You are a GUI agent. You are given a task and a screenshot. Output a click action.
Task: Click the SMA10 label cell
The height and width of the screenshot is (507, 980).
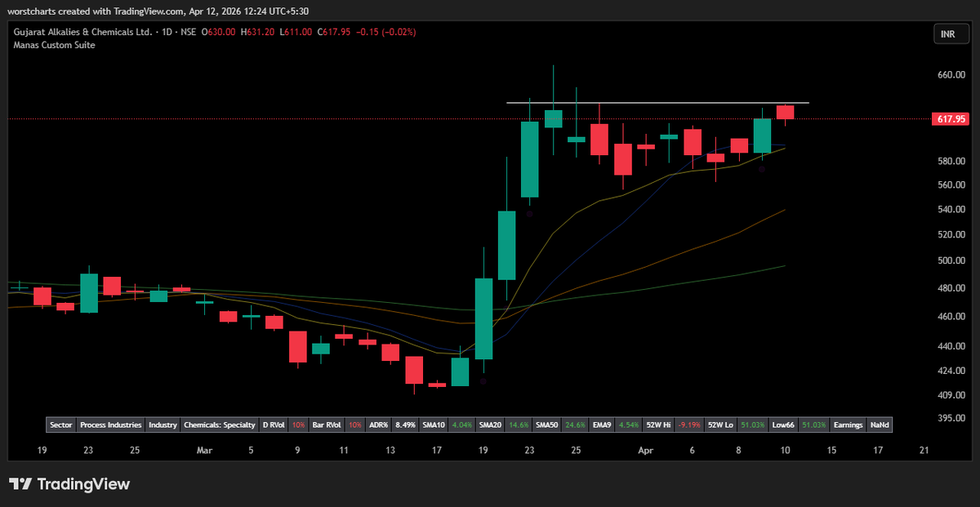pyautogui.click(x=434, y=425)
